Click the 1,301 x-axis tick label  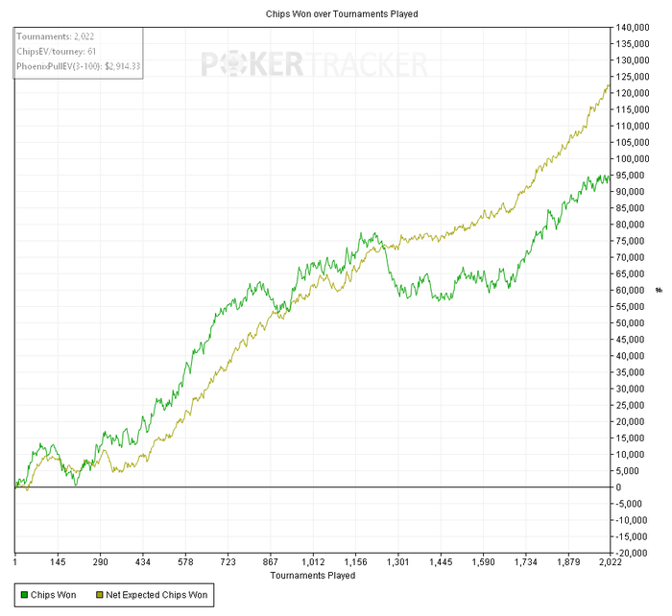click(x=397, y=562)
